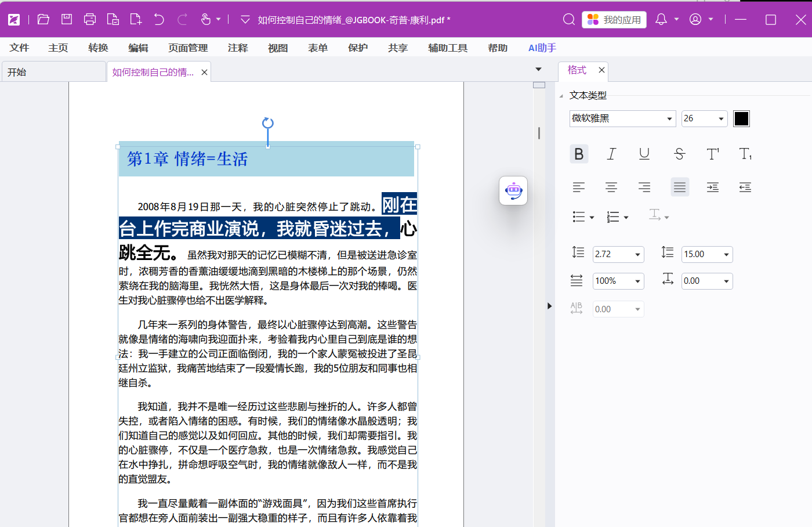The image size is (812, 527).
Task: Toggle underline text formatting
Action: (x=644, y=154)
